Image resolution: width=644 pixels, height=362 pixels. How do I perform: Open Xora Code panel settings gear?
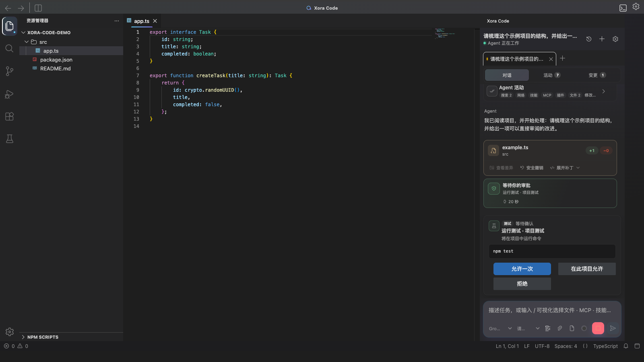click(615, 39)
